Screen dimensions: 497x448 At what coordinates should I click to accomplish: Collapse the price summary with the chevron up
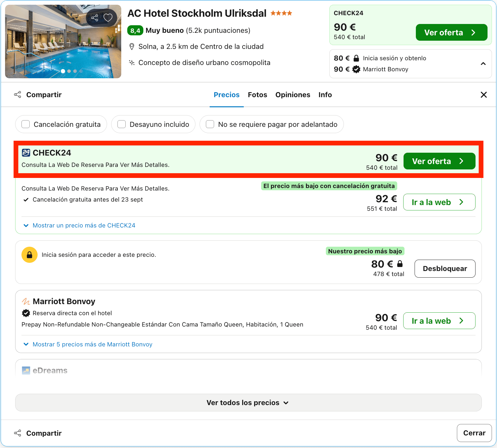[483, 64]
